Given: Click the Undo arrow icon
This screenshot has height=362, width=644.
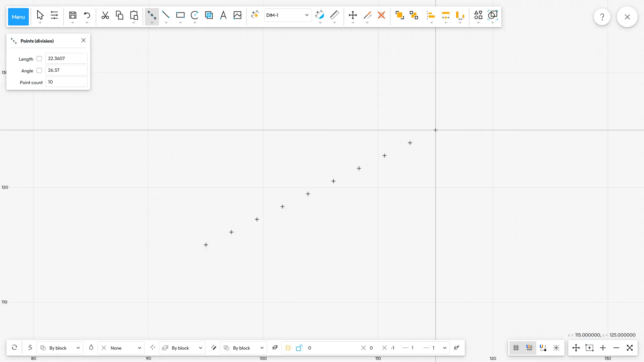Looking at the screenshot, I should (x=87, y=15).
